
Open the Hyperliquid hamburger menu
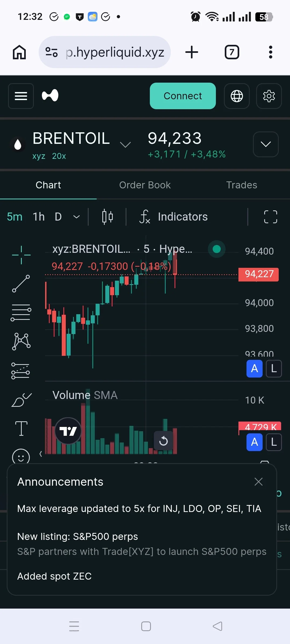pyautogui.click(x=21, y=96)
